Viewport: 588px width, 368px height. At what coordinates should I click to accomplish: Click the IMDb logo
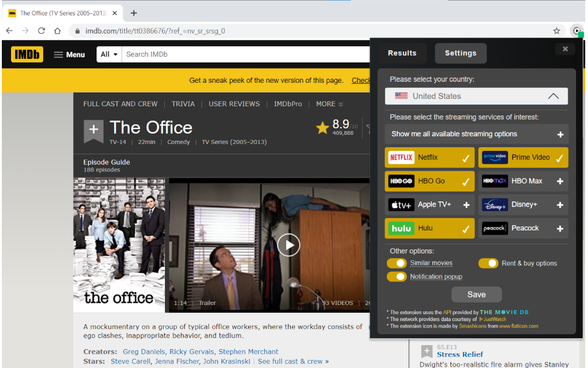[27, 54]
